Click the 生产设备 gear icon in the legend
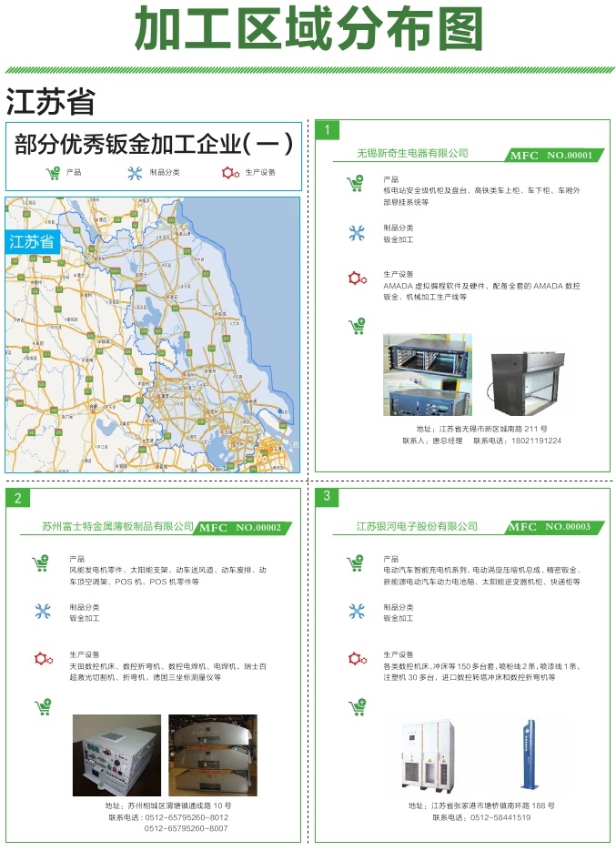Viewport: 616px width, 851px height. click(229, 172)
